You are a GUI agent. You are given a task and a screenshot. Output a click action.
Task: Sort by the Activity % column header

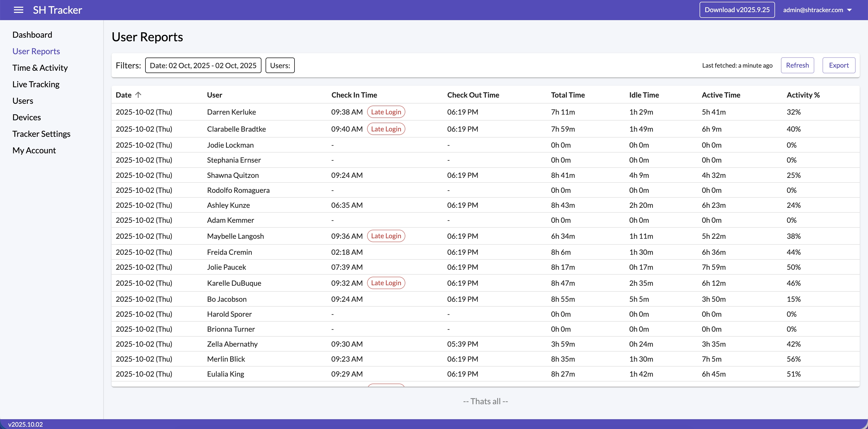pos(803,95)
